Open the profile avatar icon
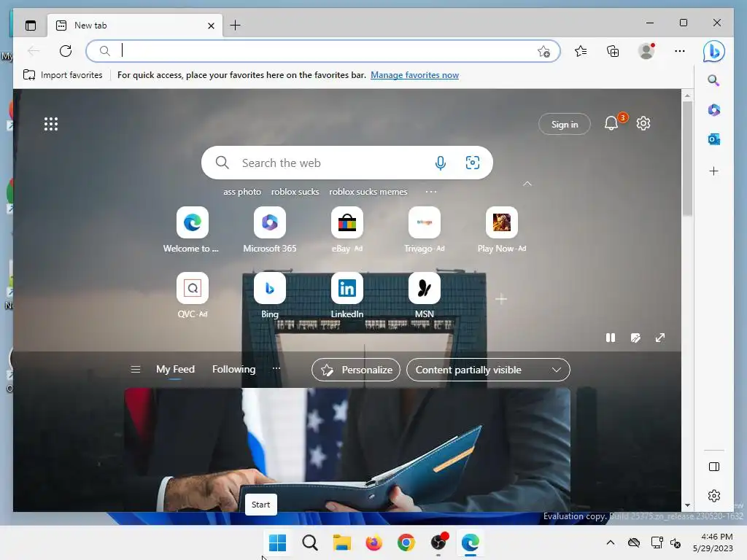 coord(646,51)
